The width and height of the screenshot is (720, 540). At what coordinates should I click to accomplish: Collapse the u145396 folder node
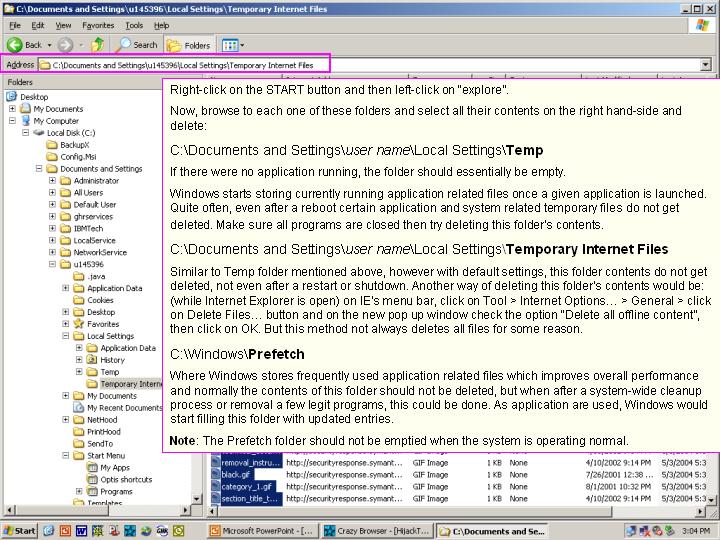point(52,264)
